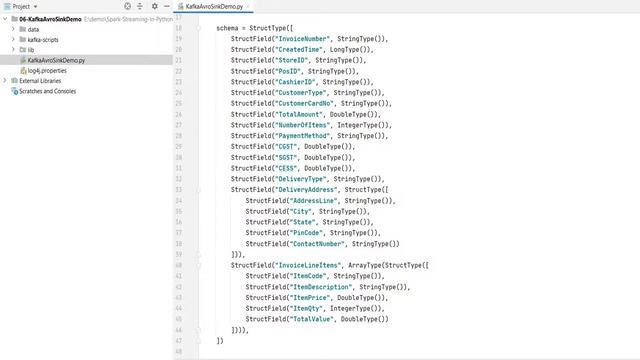This screenshot has width=640, height=360.
Task: Open the Project view dropdown
Action: (36, 7)
